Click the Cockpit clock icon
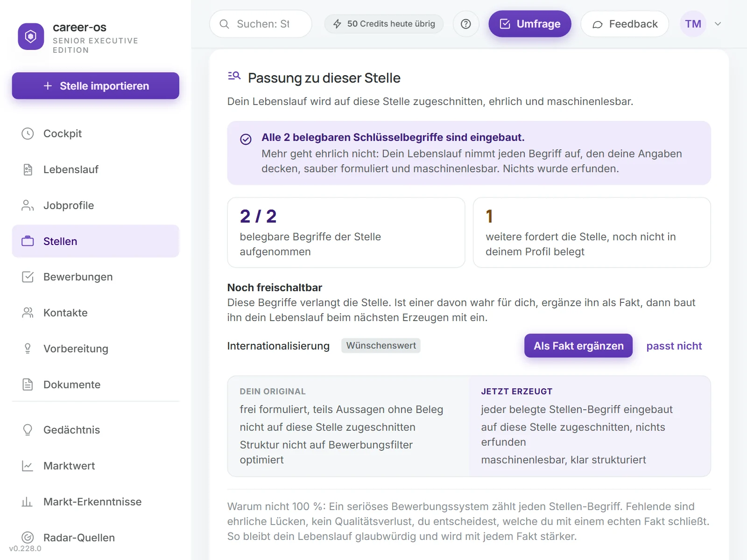 click(28, 133)
